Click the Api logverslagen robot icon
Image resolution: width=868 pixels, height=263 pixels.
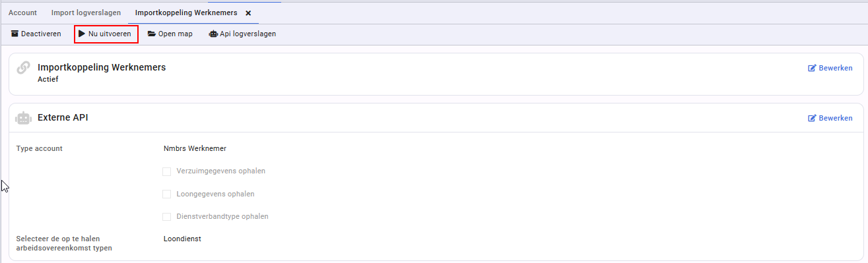213,34
